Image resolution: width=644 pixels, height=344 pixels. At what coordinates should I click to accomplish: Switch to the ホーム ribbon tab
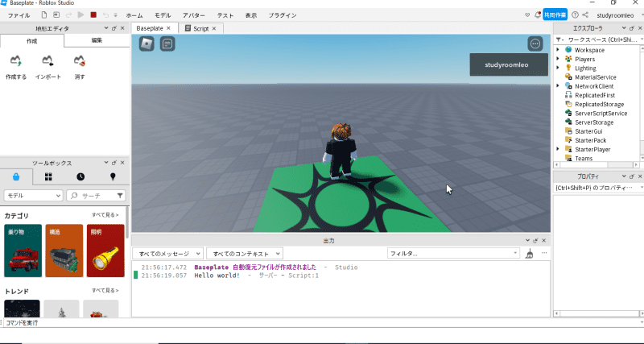[x=134, y=15]
